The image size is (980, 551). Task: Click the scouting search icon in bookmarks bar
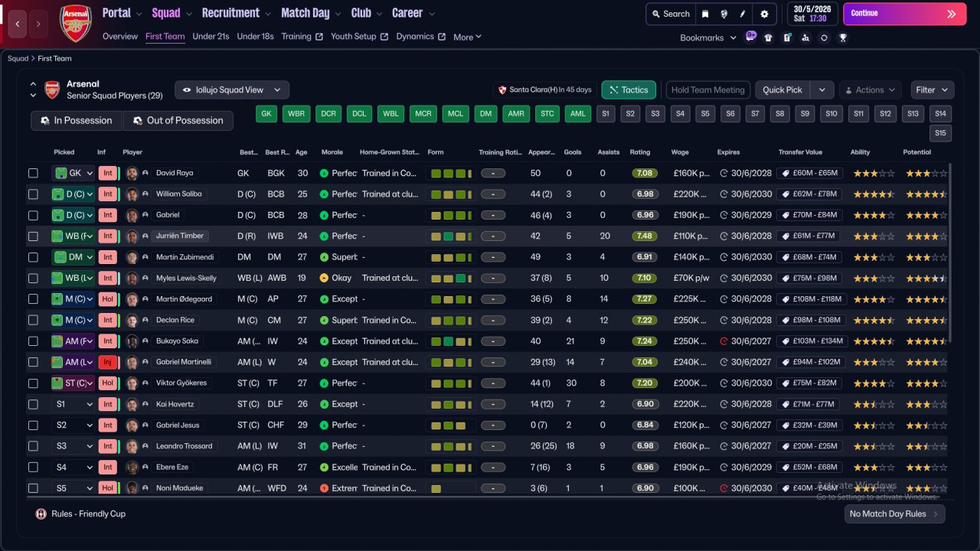click(805, 37)
